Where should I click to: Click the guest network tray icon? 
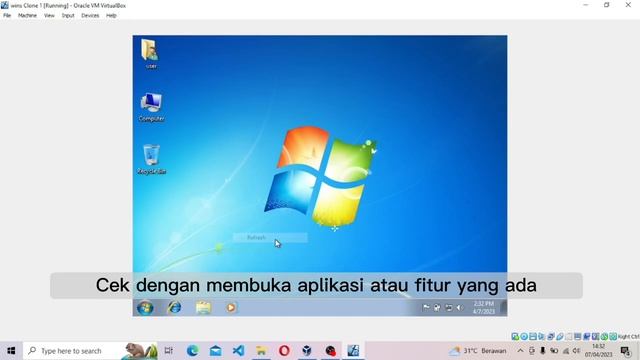coord(448,307)
